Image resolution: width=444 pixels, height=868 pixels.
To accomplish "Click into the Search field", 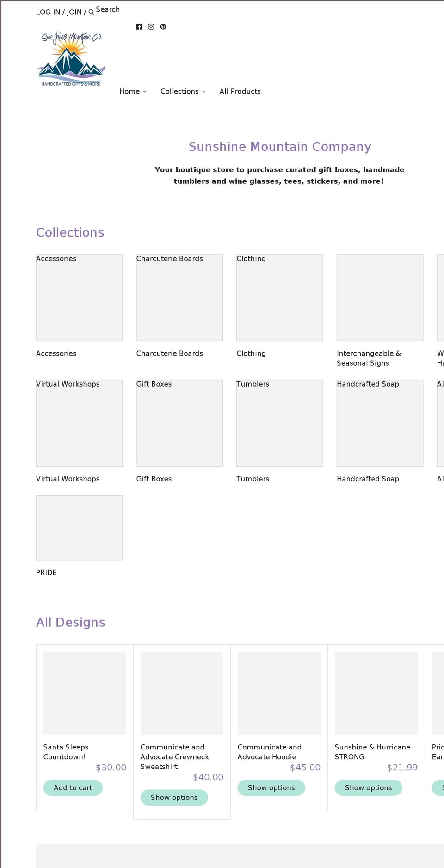I will [108, 9].
